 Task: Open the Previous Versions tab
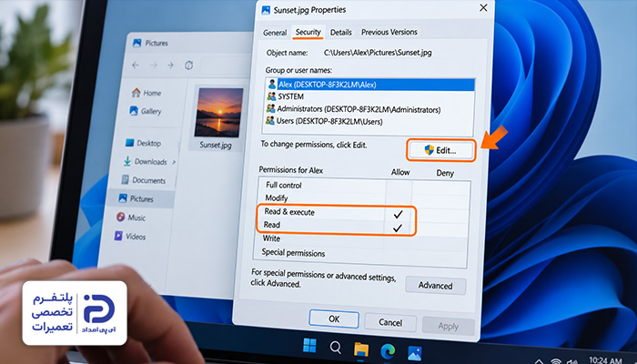pos(389,32)
